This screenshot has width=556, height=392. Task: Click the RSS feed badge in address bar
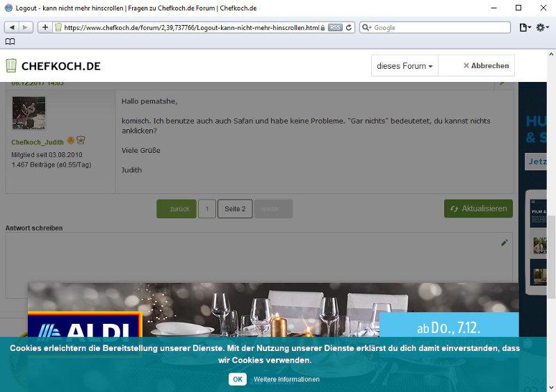tap(335, 27)
